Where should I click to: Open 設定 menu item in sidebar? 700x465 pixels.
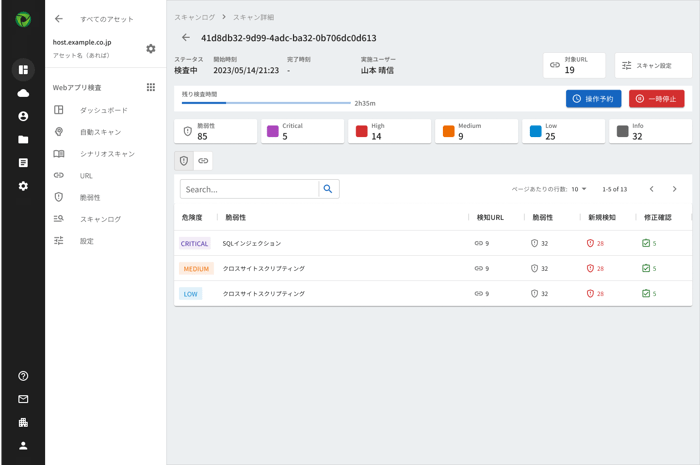[x=104, y=241]
